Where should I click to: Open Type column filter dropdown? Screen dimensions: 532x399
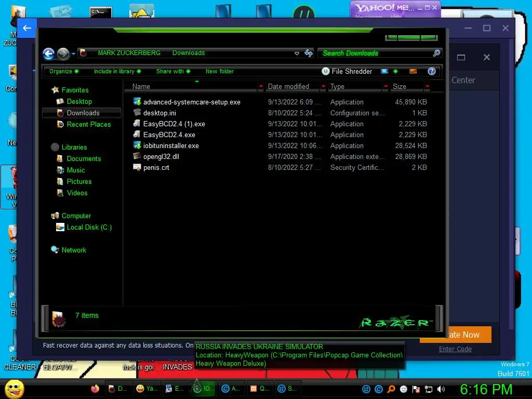[x=385, y=87]
